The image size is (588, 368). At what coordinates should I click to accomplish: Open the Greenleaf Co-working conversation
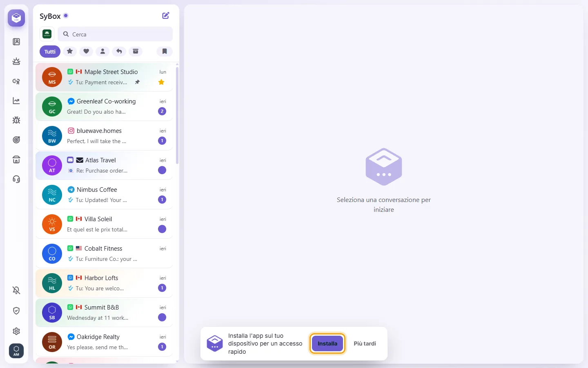(104, 106)
